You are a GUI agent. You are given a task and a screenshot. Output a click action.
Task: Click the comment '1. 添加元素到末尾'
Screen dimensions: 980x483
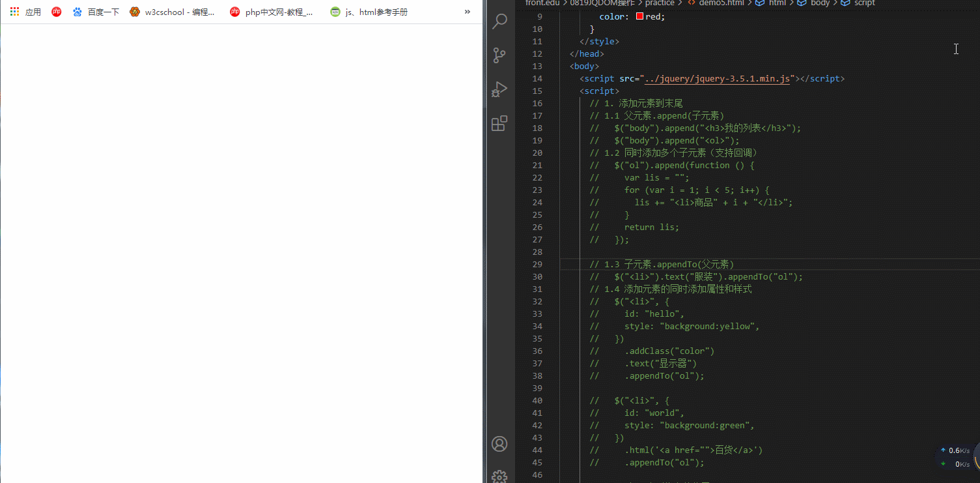pos(636,103)
